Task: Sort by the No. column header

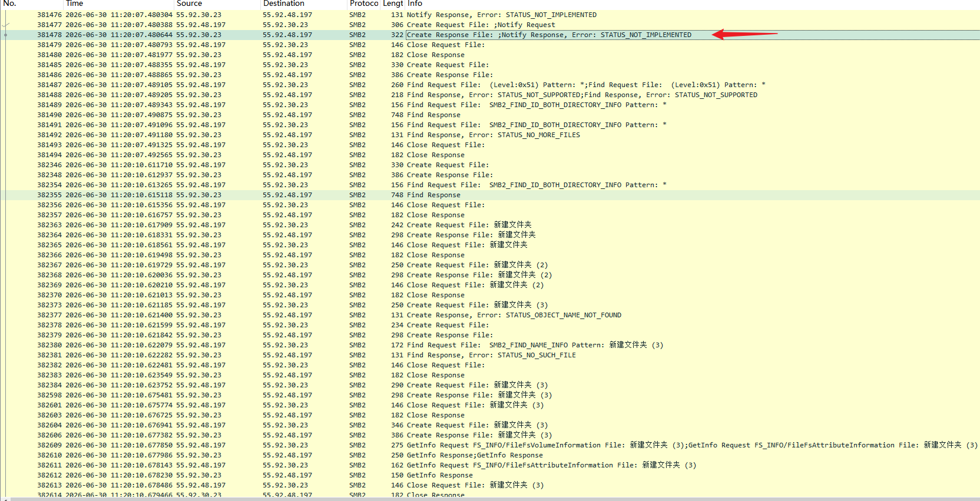Action: click(31, 4)
